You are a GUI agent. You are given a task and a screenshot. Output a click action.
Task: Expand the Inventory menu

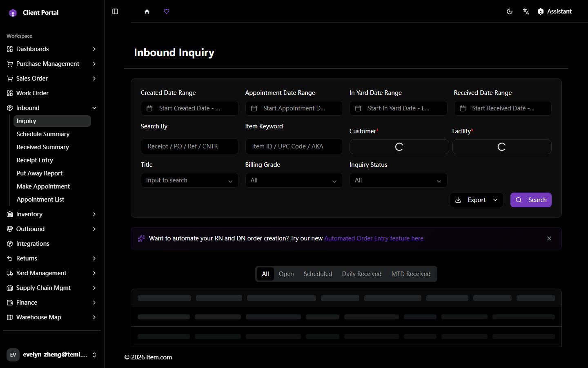[x=52, y=214]
